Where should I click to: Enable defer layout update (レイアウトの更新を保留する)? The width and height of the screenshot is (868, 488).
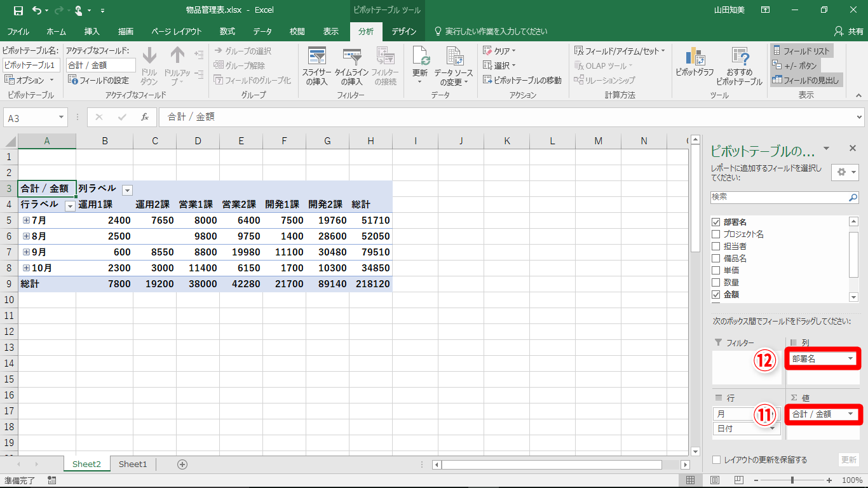[x=716, y=460]
